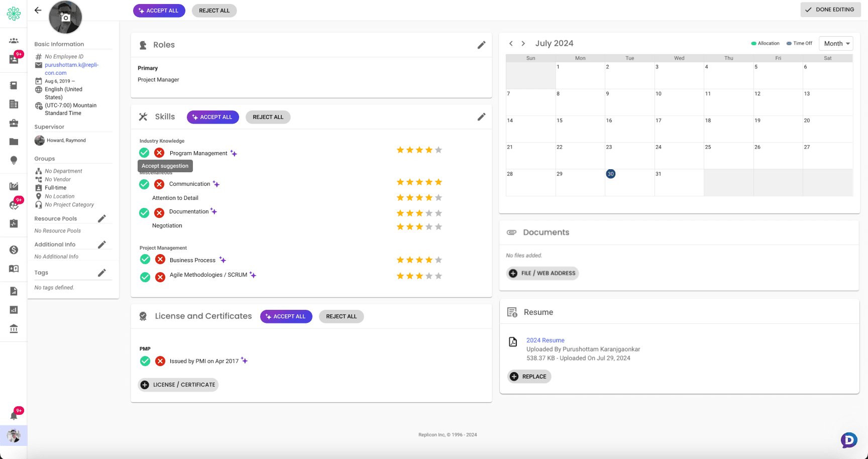
Task: Edit Resource Pools with pencil icon
Action: point(102,218)
